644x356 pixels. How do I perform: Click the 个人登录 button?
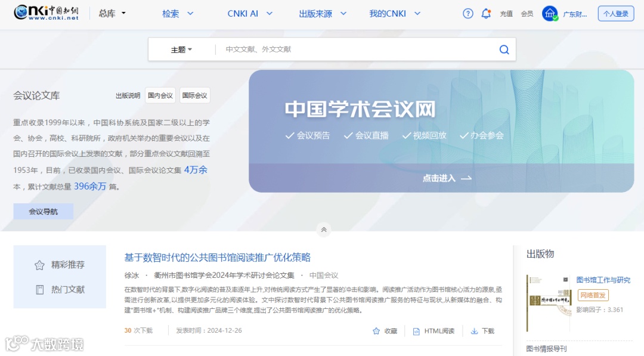pyautogui.click(x=615, y=14)
